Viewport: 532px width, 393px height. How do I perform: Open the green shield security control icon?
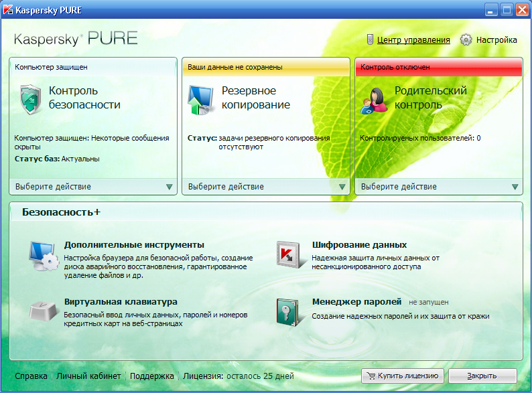tap(31, 99)
